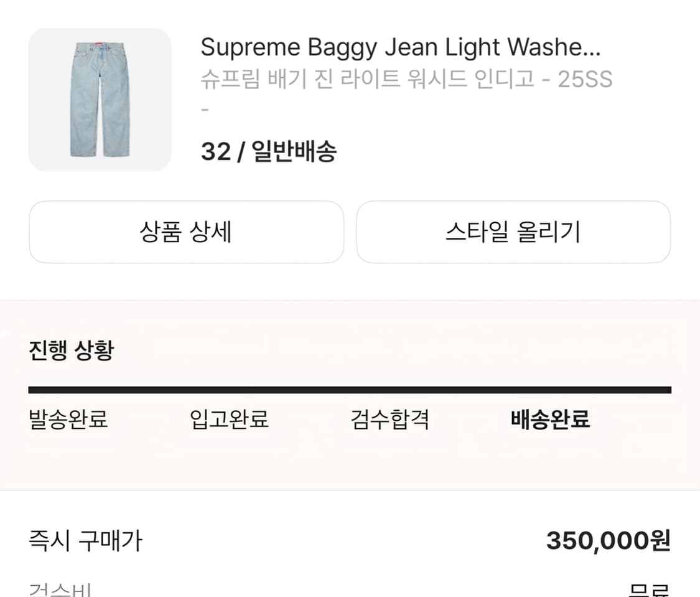Click the 상품 상세 button
700x597 pixels.
coord(186,232)
